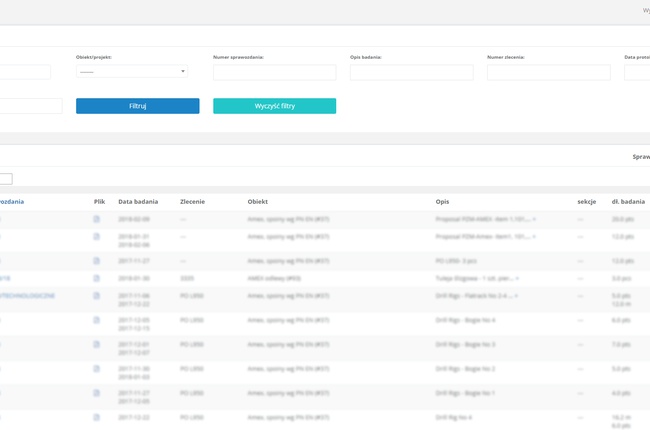
Task: Open the file icon for the Flatrack row
Action: pyautogui.click(x=97, y=296)
